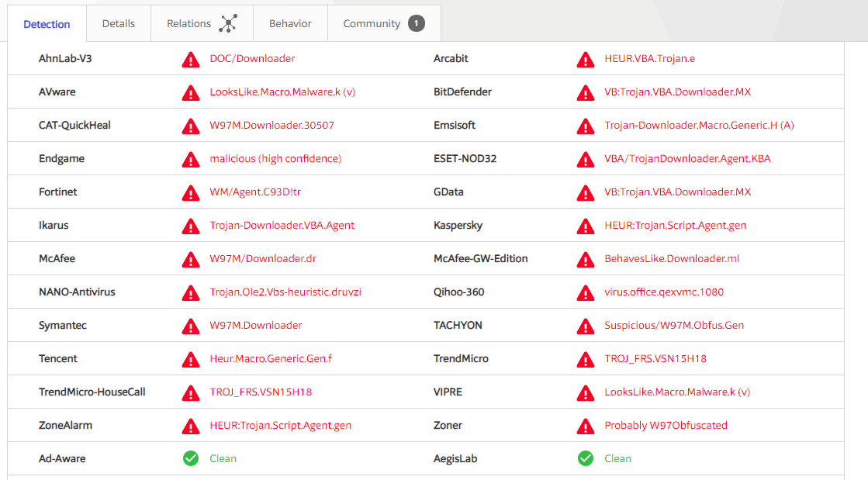Click the warning icon for AhnLab-V3
The width and height of the screenshot is (868, 480).
click(190, 59)
